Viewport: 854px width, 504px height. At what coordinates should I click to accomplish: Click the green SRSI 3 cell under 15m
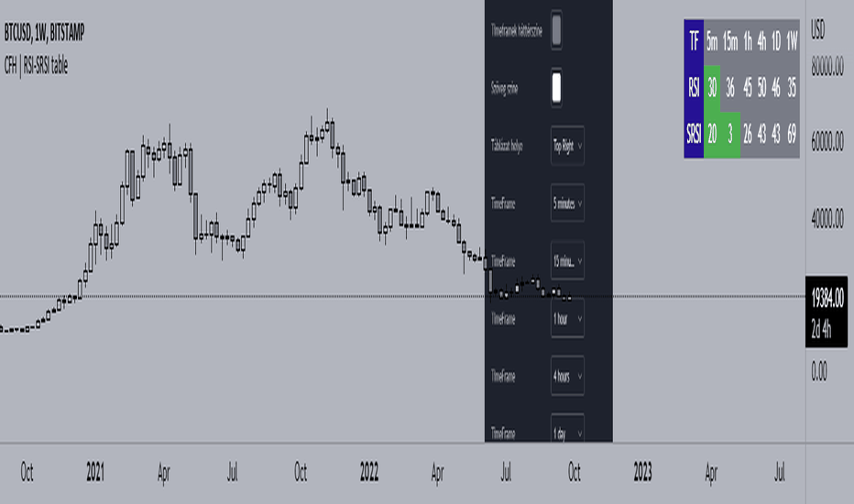[730, 135]
